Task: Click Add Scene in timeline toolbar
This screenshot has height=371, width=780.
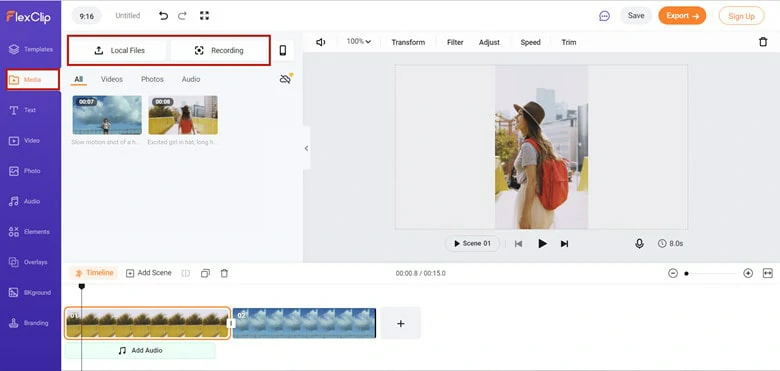Action: tap(149, 273)
